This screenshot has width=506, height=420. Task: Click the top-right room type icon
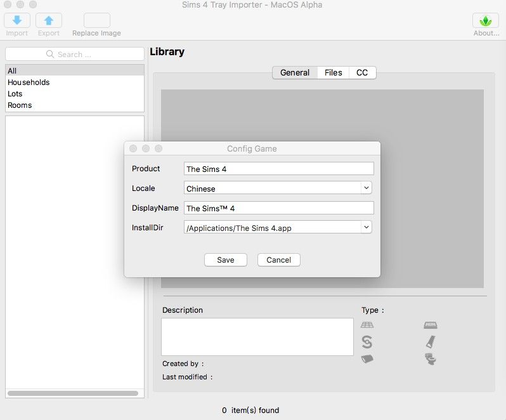point(431,325)
